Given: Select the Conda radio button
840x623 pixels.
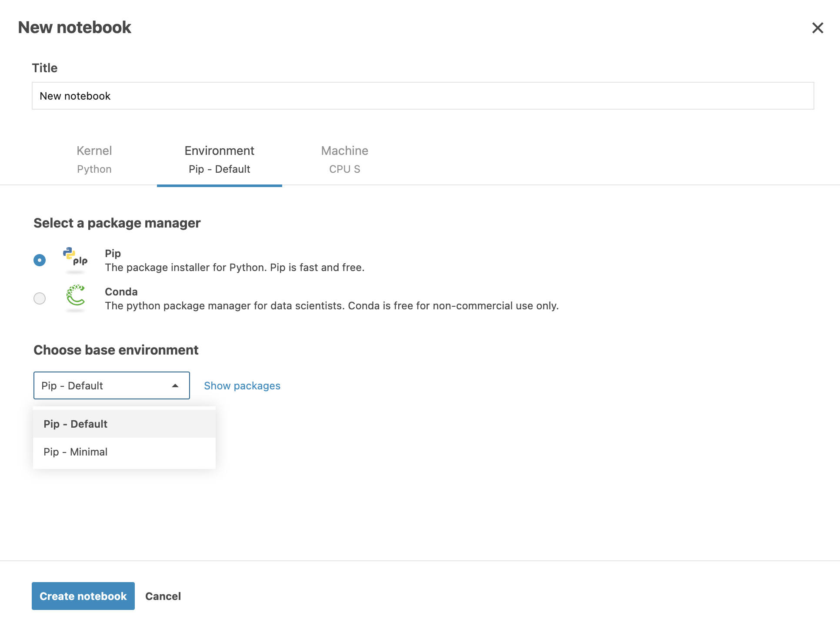Looking at the screenshot, I should [40, 298].
